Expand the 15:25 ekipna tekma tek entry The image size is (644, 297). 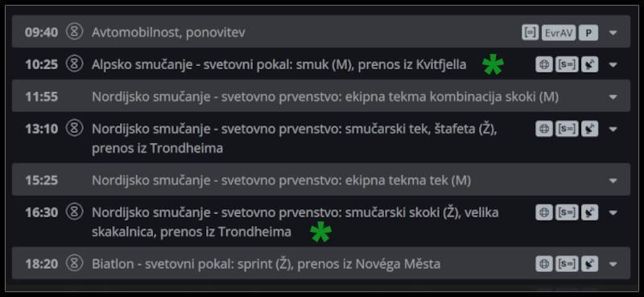613,180
